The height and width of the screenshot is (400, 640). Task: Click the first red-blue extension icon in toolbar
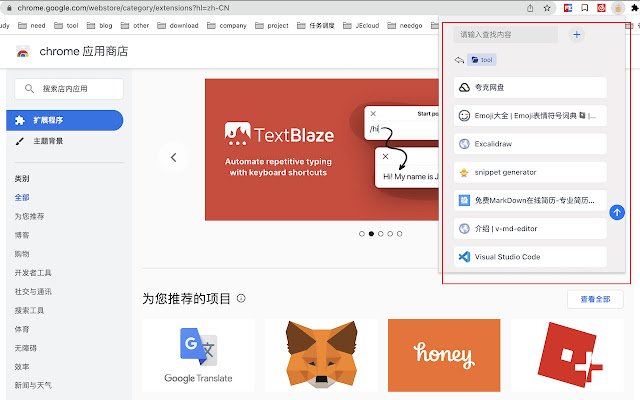point(568,8)
